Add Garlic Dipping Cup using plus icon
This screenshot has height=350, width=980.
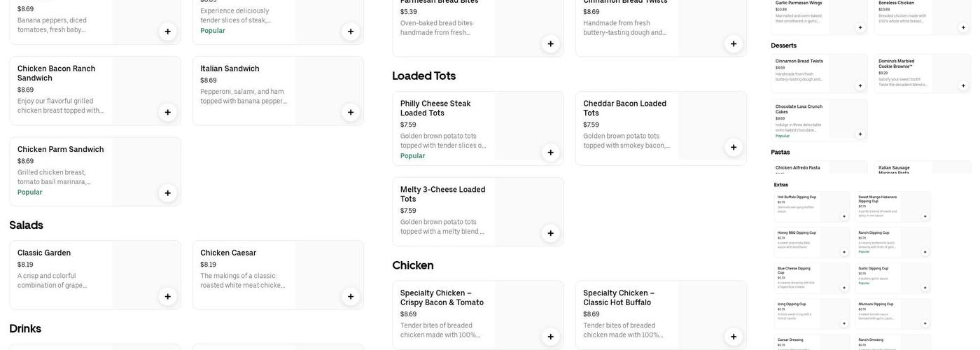(925, 288)
